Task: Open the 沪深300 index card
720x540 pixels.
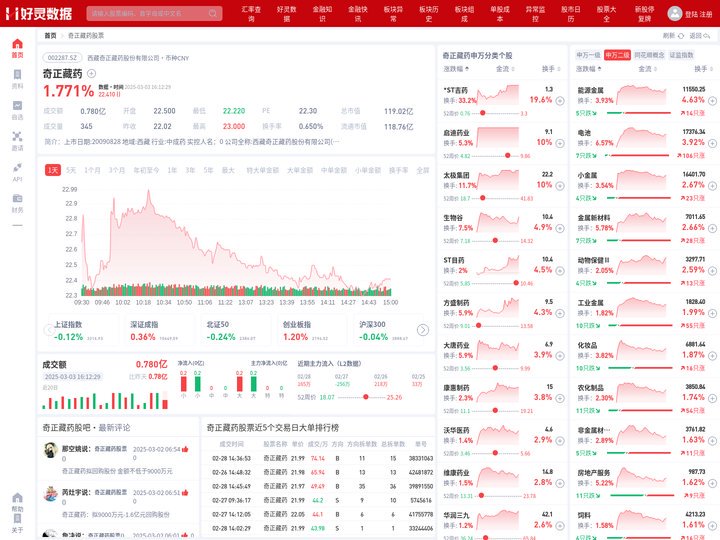Action: point(387,331)
